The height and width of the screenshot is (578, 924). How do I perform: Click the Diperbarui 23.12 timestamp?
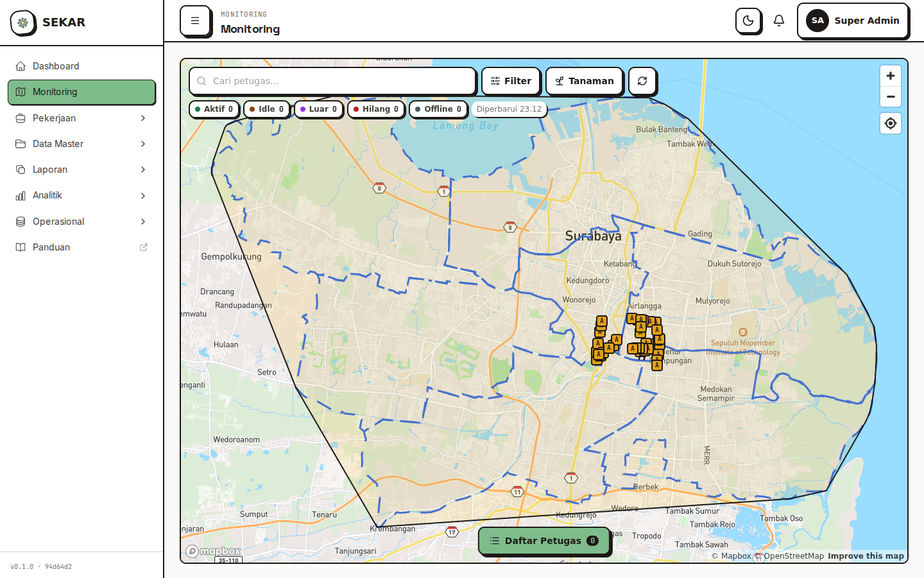pos(509,109)
